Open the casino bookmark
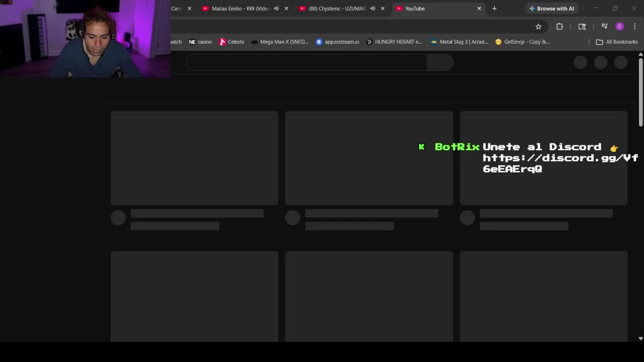The height and width of the screenshot is (362, 644). (x=200, y=42)
